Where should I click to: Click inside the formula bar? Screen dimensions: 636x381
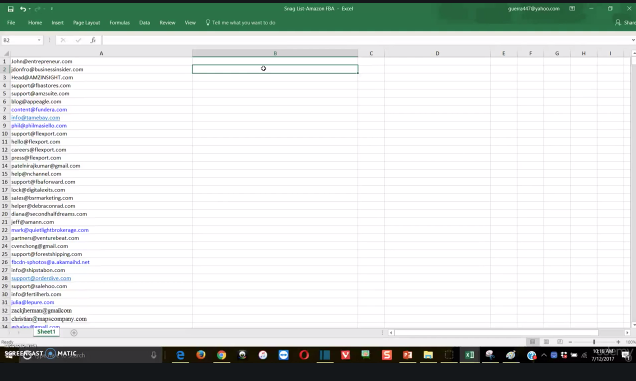366,40
